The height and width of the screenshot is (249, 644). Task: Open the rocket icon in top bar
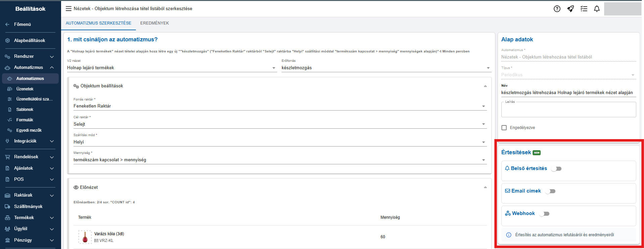pos(571,9)
